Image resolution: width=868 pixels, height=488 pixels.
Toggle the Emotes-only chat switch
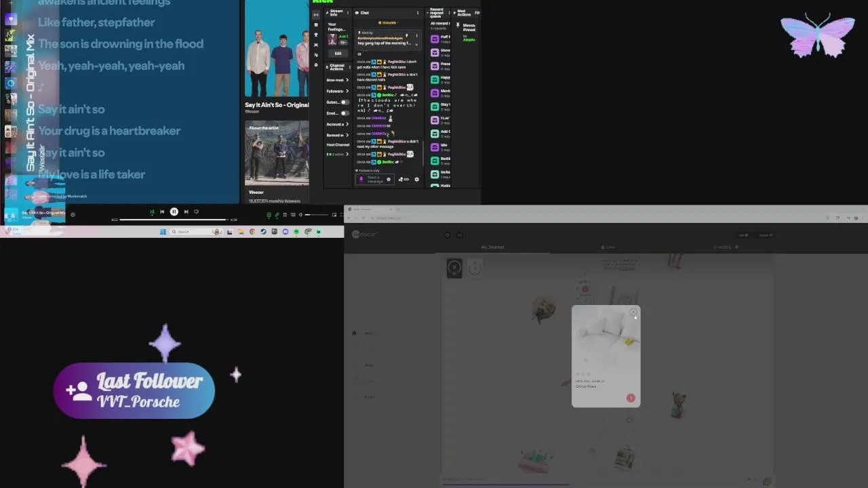(345, 113)
